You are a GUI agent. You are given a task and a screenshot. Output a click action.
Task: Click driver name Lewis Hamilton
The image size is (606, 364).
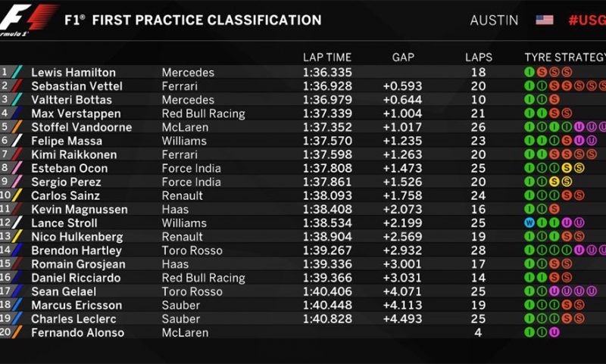(x=73, y=73)
